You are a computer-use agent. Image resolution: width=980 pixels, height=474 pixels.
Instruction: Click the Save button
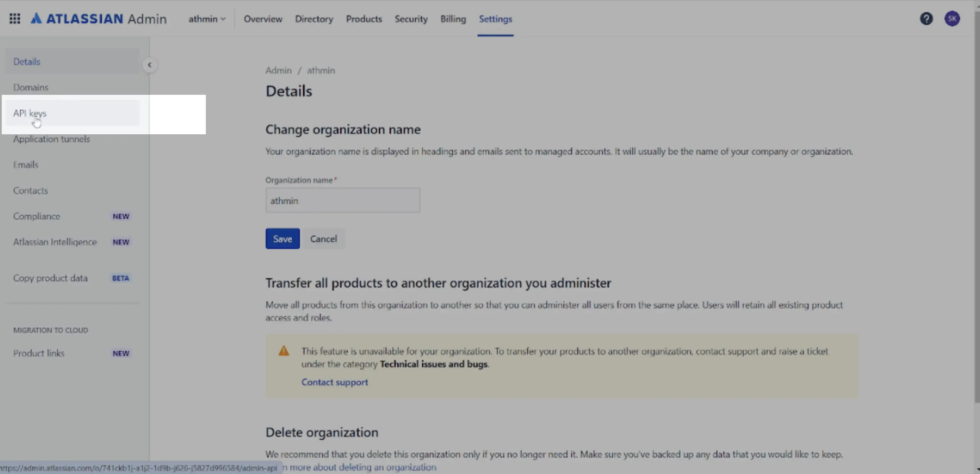pos(282,239)
